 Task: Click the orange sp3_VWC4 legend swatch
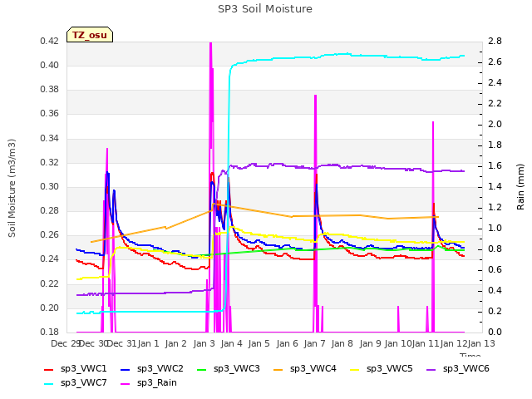tap(278, 369)
